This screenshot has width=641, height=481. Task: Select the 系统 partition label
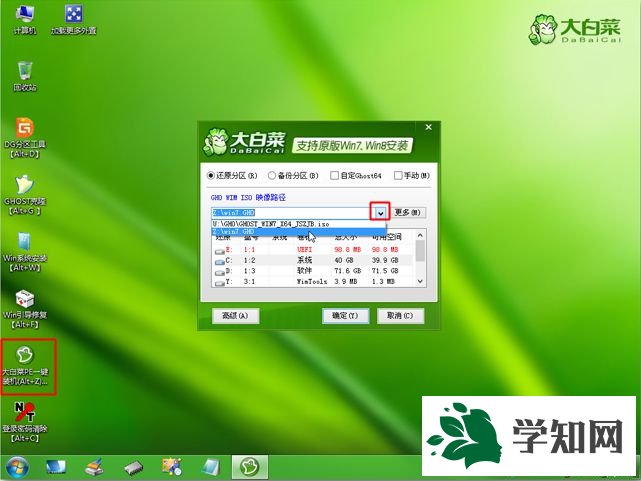point(305,260)
